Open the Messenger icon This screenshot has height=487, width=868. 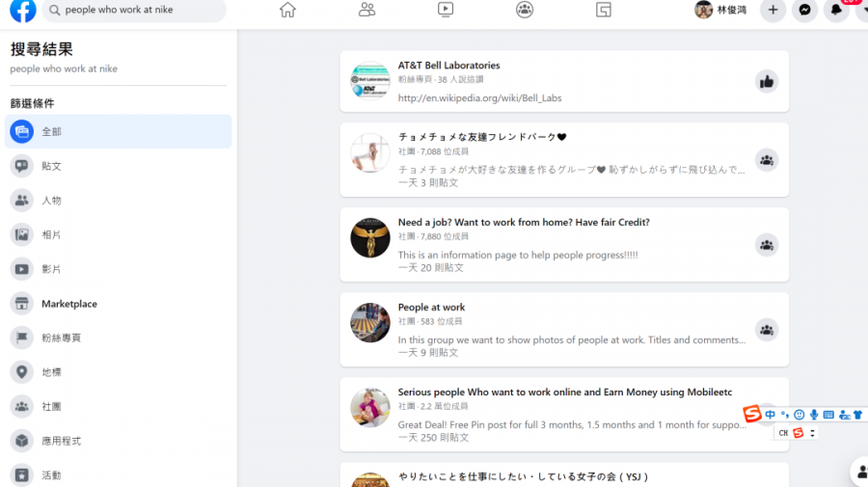pos(805,10)
